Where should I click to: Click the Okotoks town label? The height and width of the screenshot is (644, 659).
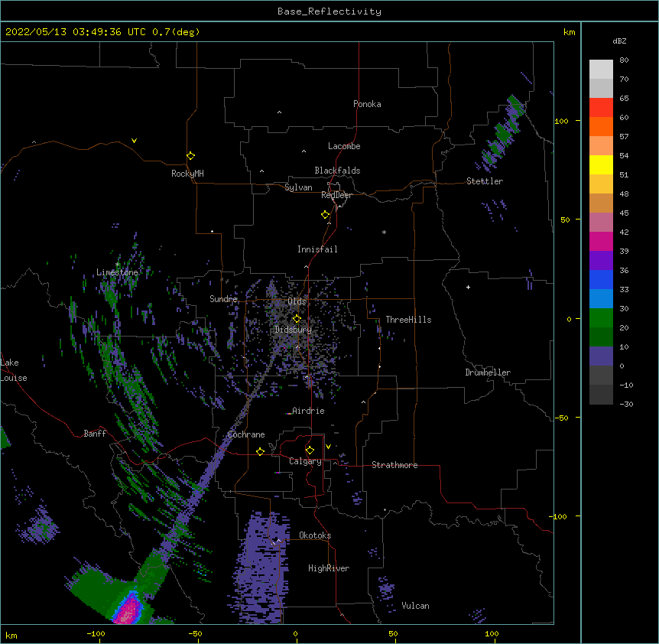click(315, 535)
